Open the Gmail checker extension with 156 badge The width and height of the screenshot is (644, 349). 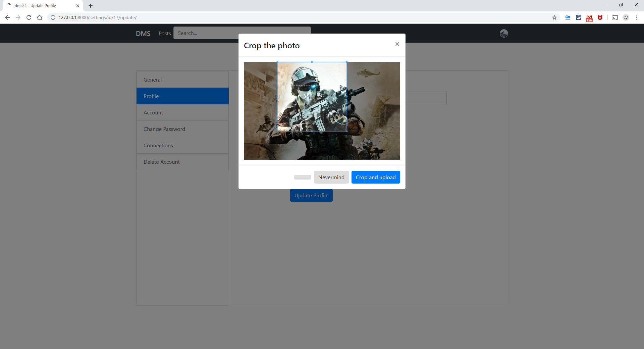click(x=589, y=18)
